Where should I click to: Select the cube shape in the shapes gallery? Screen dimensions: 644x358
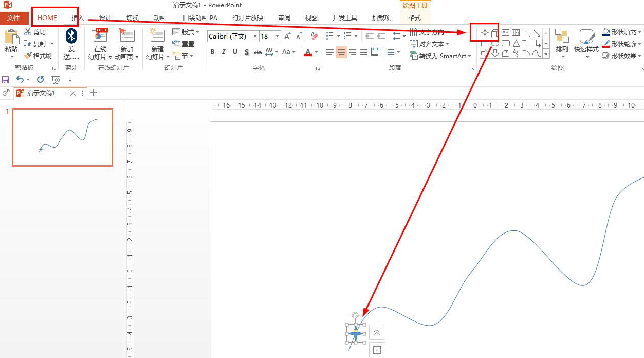pyautogui.click(x=494, y=33)
